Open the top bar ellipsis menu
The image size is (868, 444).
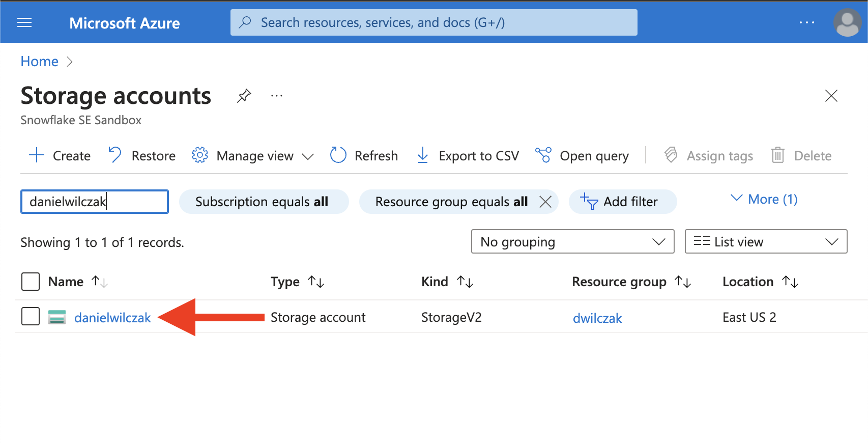coord(806,22)
